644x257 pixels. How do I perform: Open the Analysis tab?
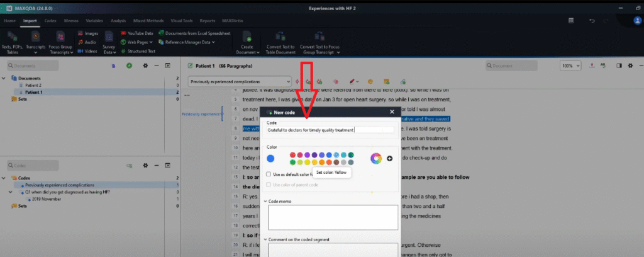click(x=118, y=21)
